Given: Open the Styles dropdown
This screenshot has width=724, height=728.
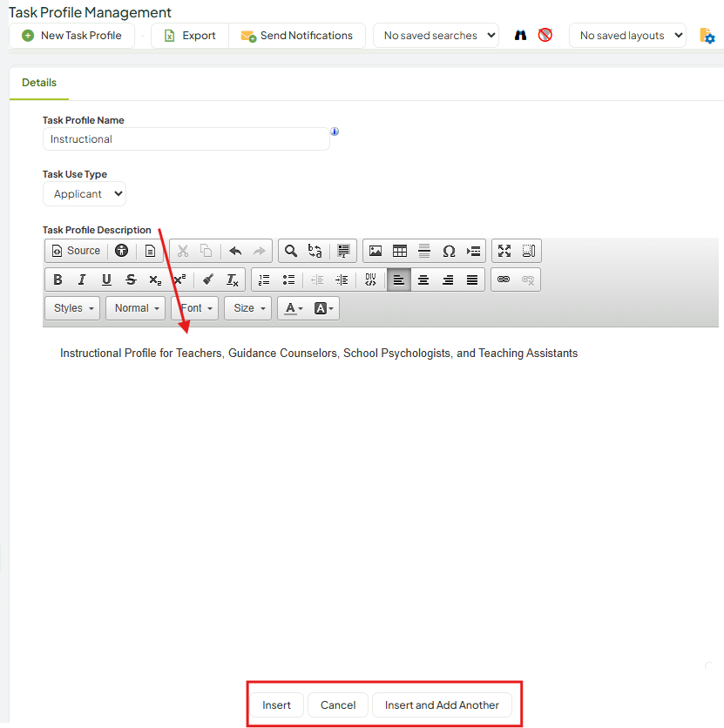Looking at the screenshot, I should [x=72, y=308].
